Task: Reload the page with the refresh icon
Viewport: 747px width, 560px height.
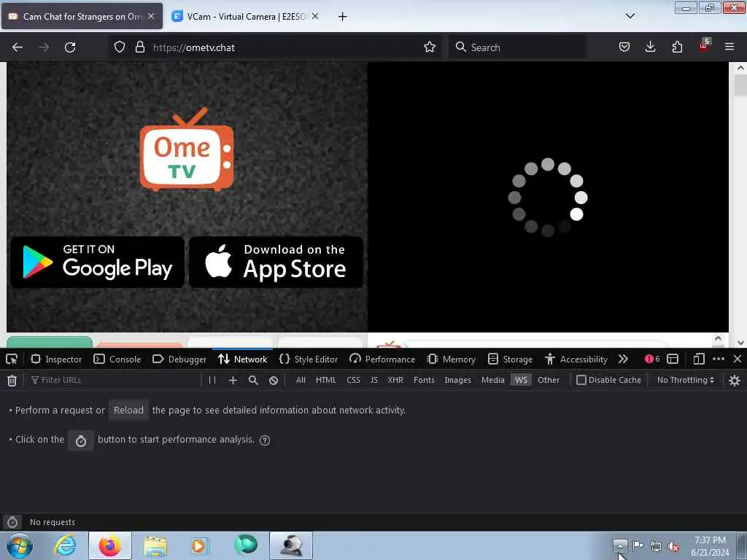Action: [x=70, y=47]
